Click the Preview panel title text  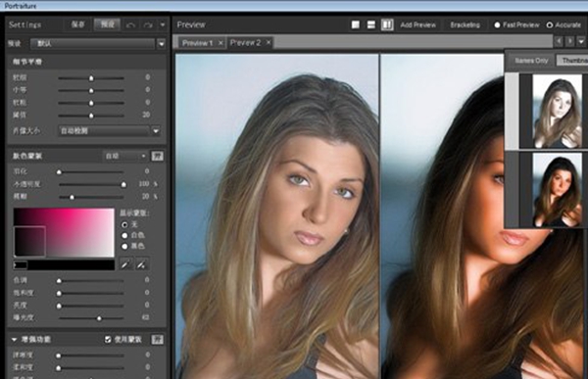pos(191,24)
